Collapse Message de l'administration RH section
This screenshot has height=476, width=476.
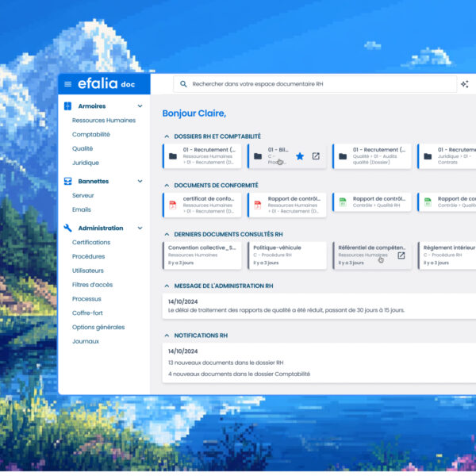point(167,286)
